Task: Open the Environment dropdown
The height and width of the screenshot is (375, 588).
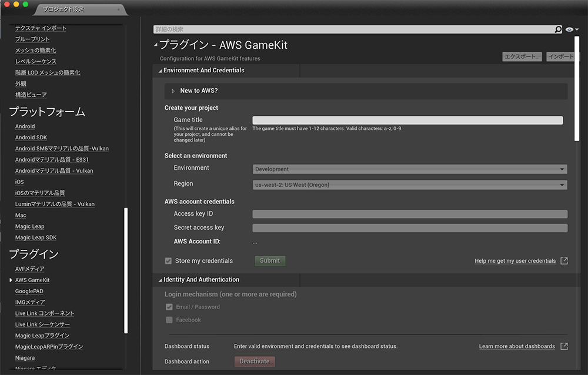Action: pyautogui.click(x=409, y=169)
